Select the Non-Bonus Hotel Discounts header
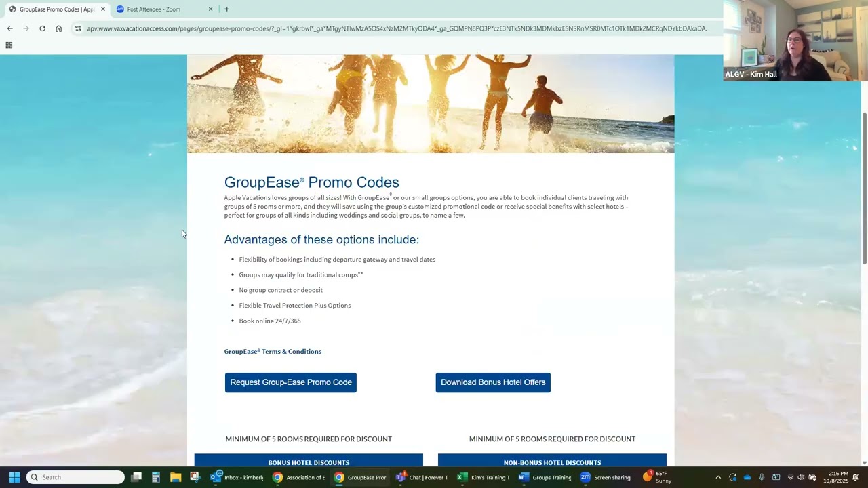This screenshot has width=868, height=488. point(552,462)
